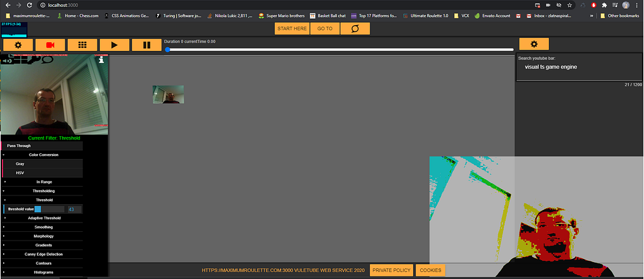Open the VCX bookmark folder
The image size is (644, 279).
[x=462, y=16]
